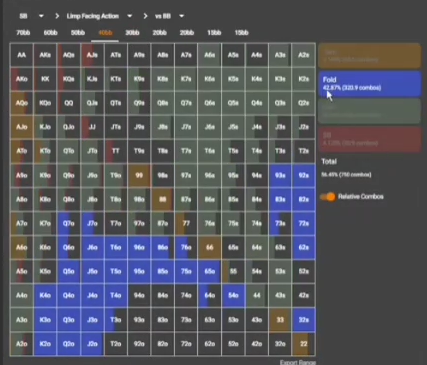
Task: Select the 22 cell in the grid corner
Action: tap(303, 344)
